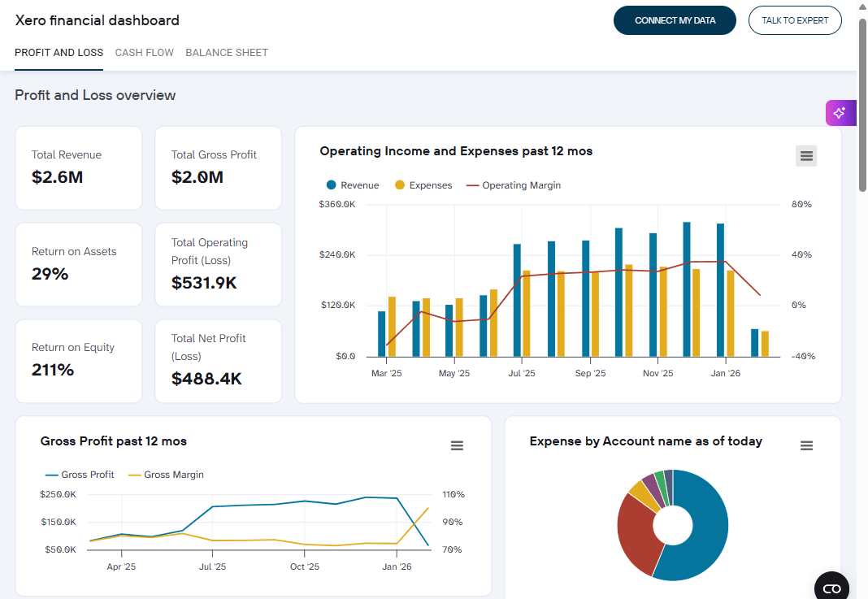
Task: Click the CONNECT MY DATA button
Action: tap(675, 20)
